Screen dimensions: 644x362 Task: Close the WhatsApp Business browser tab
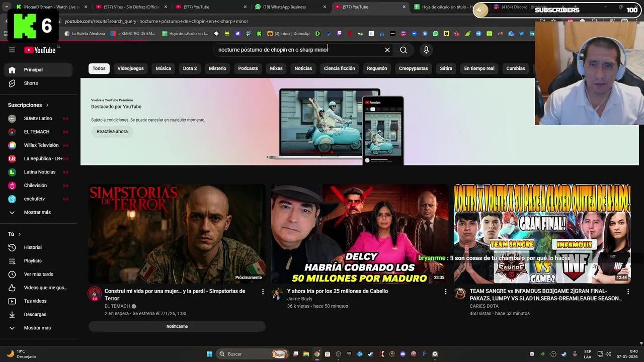coord(325,7)
